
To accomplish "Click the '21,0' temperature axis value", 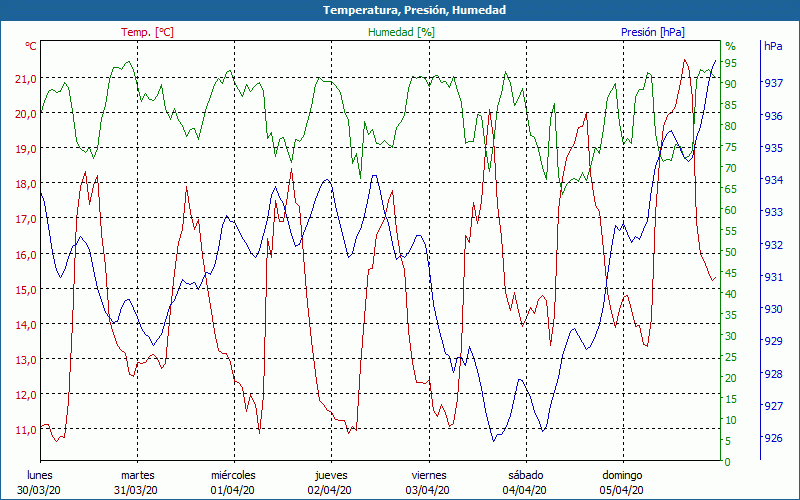I will tap(26, 79).
